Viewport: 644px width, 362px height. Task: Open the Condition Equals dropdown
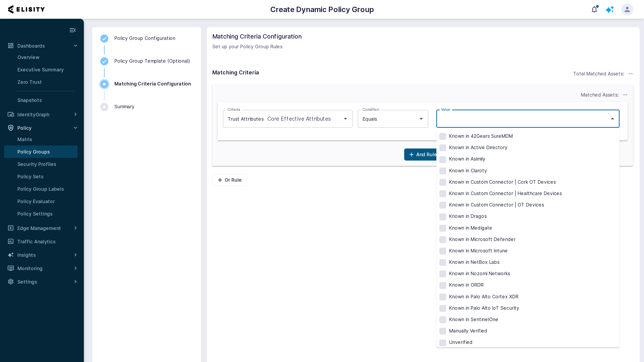pos(393,119)
